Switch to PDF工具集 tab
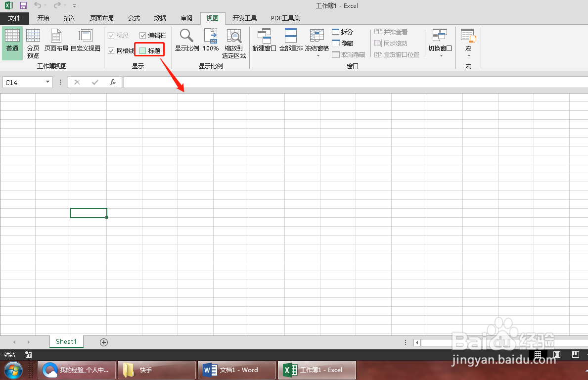This screenshot has width=588, height=380. coord(285,18)
